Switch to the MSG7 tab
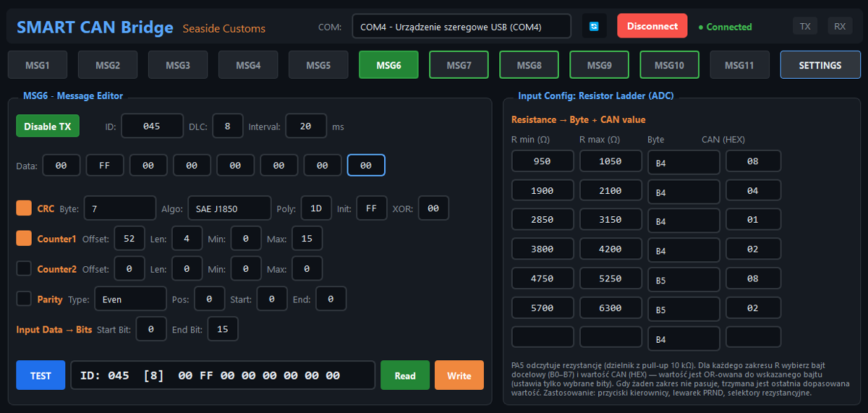 pyautogui.click(x=459, y=65)
